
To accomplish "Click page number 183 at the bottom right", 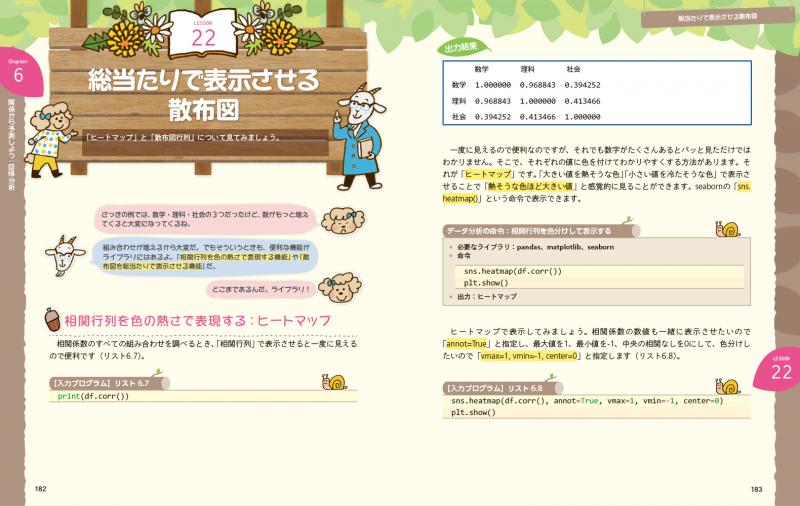I will tap(755, 488).
